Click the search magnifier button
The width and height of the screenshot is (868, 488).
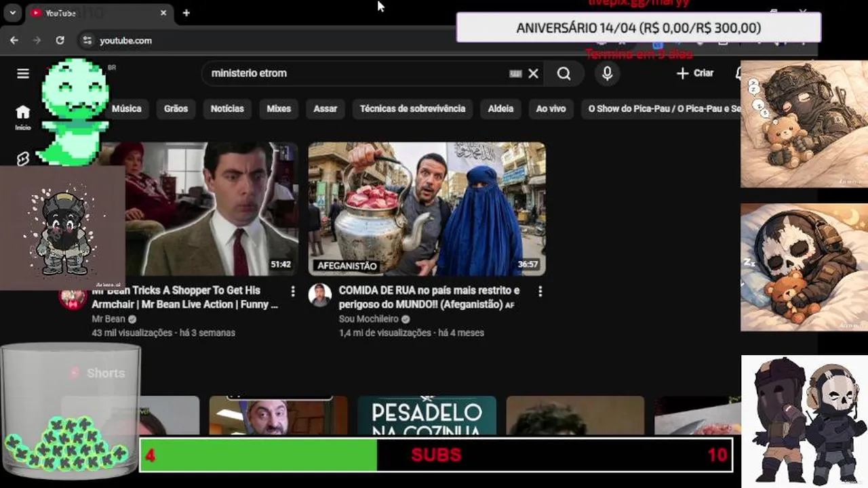[564, 73]
